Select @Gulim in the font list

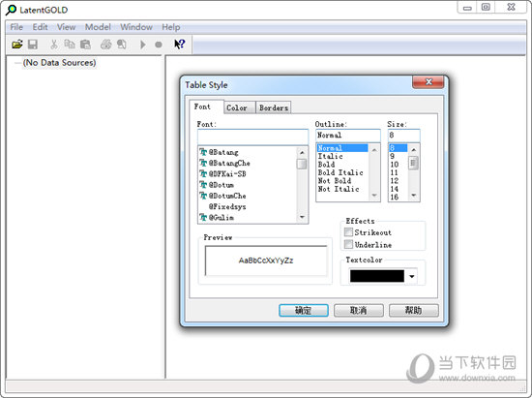tap(221, 217)
